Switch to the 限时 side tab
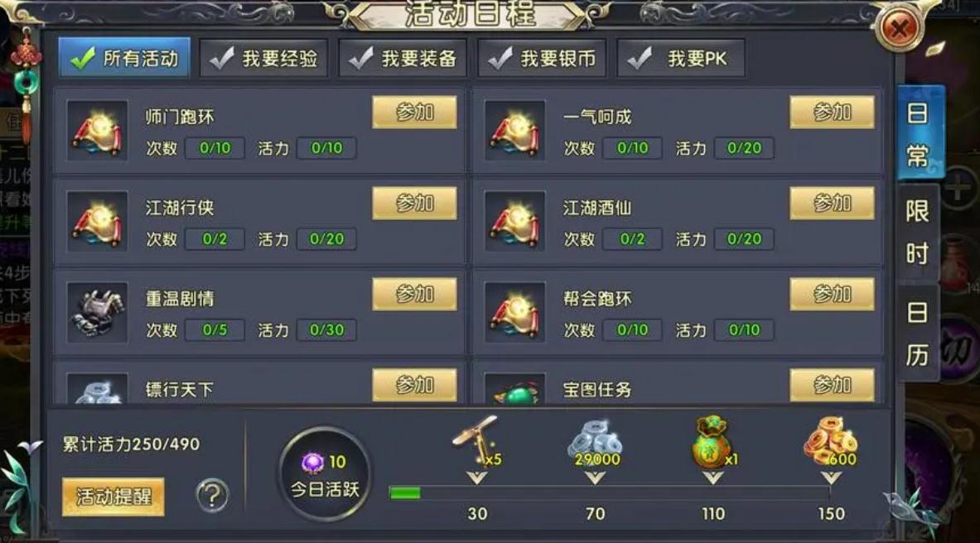 [x=918, y=233]
